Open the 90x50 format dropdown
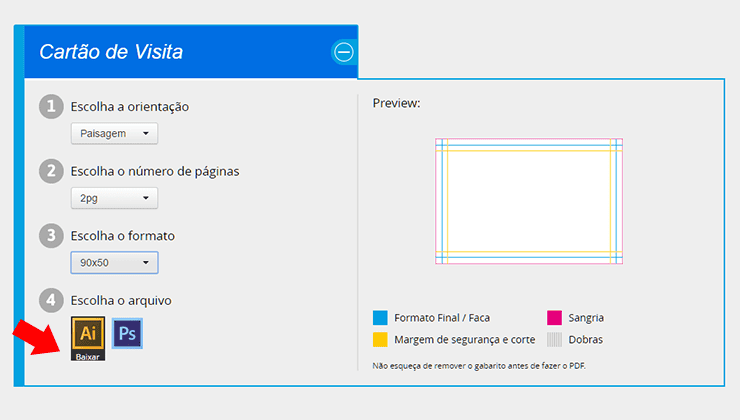 114,262
